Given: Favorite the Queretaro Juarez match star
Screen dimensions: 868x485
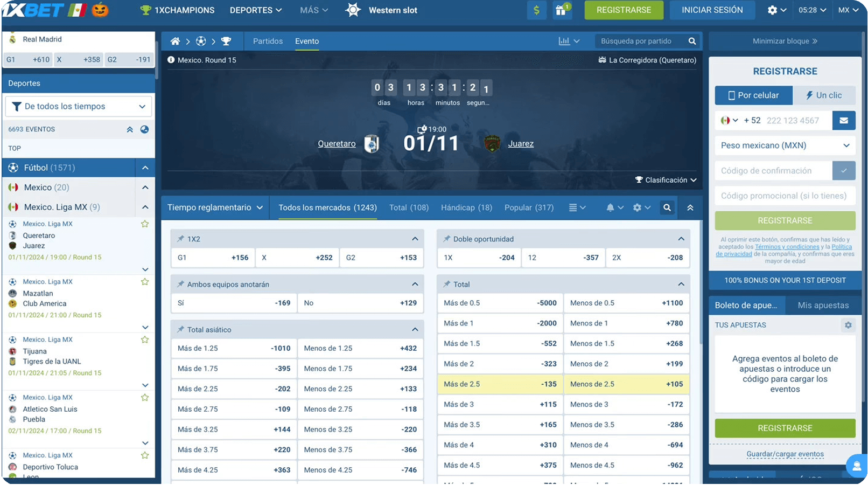Looking at the screenshot, I should tap(145, 224).
